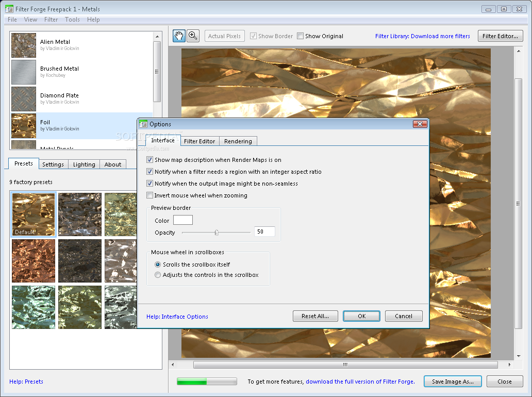Click filter list scroll up arrow
The image size is (532, 397).
point(157,36)
